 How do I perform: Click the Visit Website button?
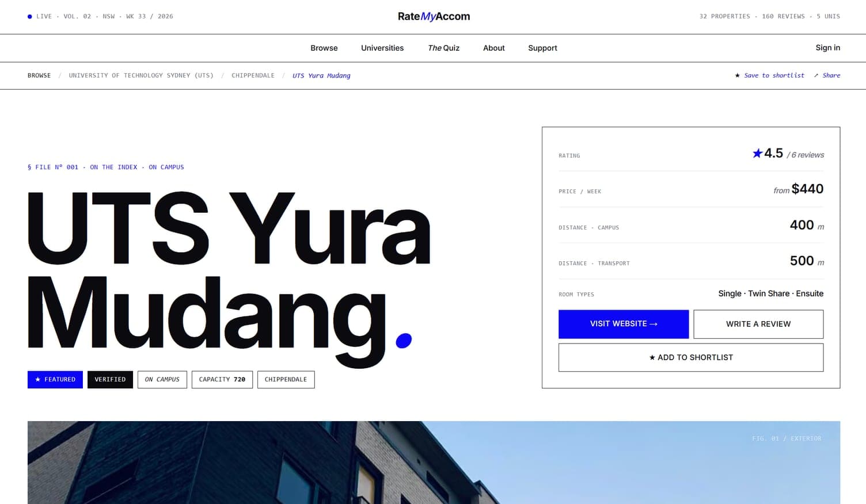(624, 324)
